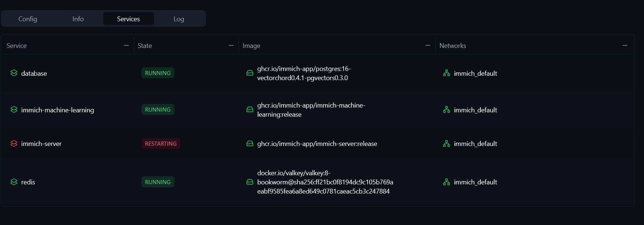
Task: Open the Info tab
Action: [x=78, y=19]
